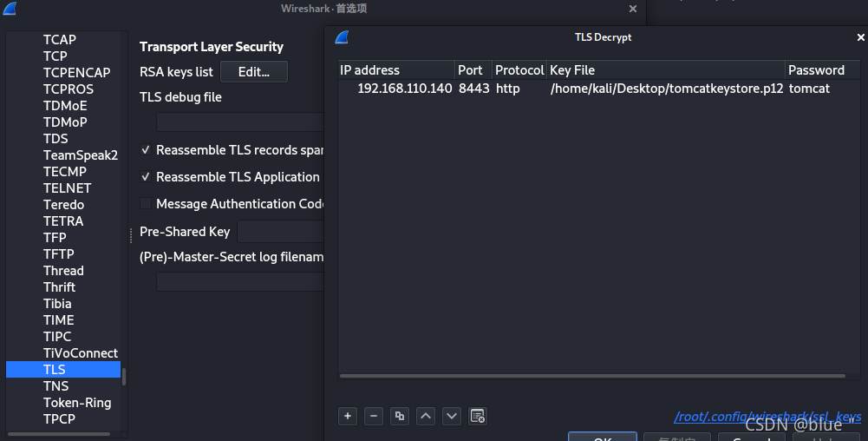The height and width of the screenshot is (441, 868).
Task: Click password cell tomcat
Action: [809, 89]
